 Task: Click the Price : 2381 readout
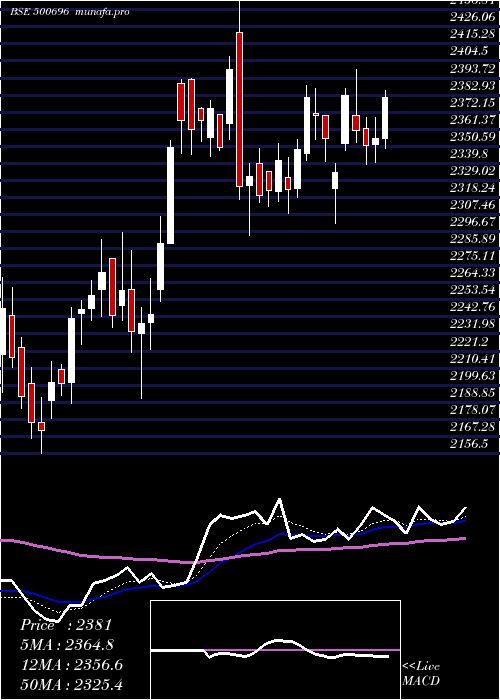[66, 625]
